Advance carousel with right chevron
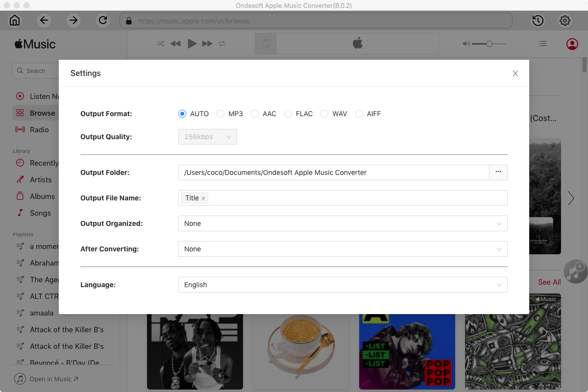The height and width of the screenshot is (392, 588). click(x=571, y=198)
